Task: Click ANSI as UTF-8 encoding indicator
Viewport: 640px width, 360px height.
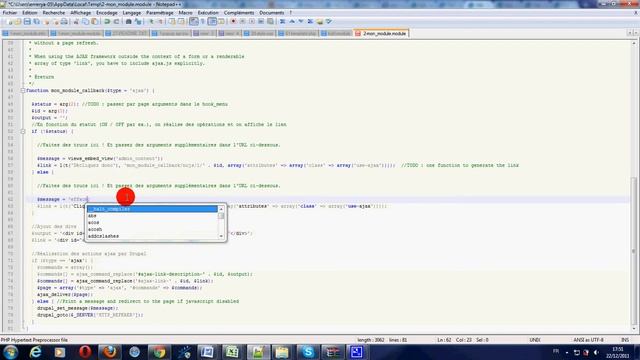Action: [588, 340]
